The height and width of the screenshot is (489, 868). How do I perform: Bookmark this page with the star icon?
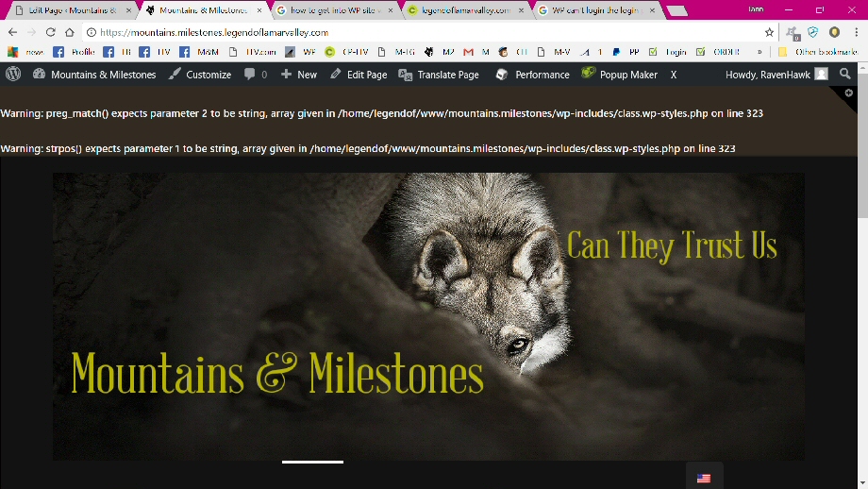click(769, 32)
